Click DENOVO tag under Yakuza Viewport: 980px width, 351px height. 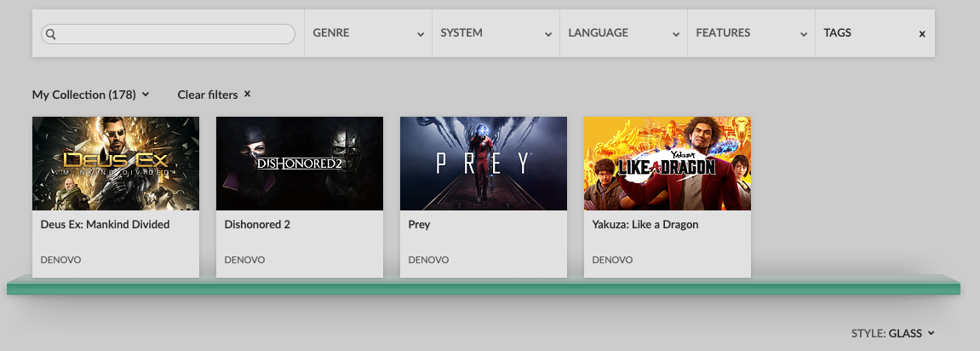pos(612,260)
